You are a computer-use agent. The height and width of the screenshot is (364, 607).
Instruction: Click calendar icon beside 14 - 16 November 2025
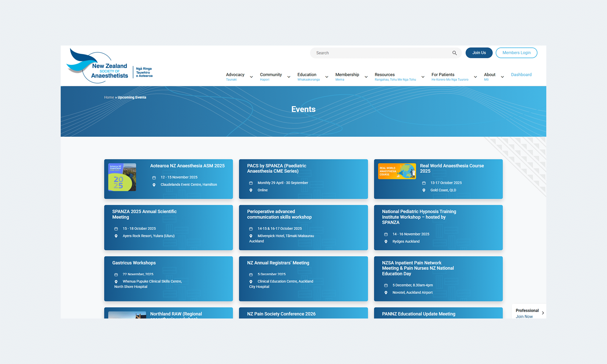click(x=386, y=234)
